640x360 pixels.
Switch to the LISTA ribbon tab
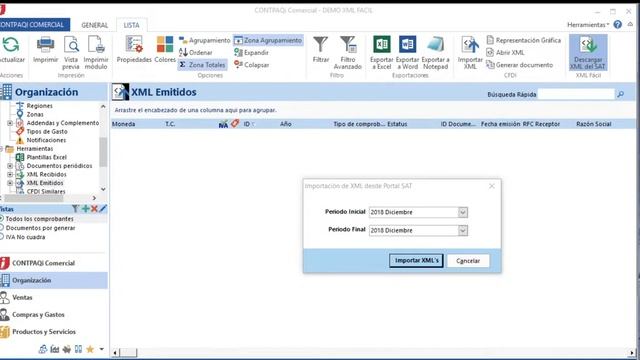(x=131, y=25)
